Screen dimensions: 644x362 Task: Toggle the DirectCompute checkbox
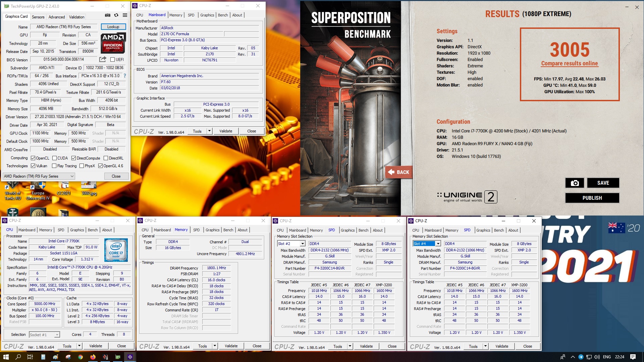click(x=73, y=158)
